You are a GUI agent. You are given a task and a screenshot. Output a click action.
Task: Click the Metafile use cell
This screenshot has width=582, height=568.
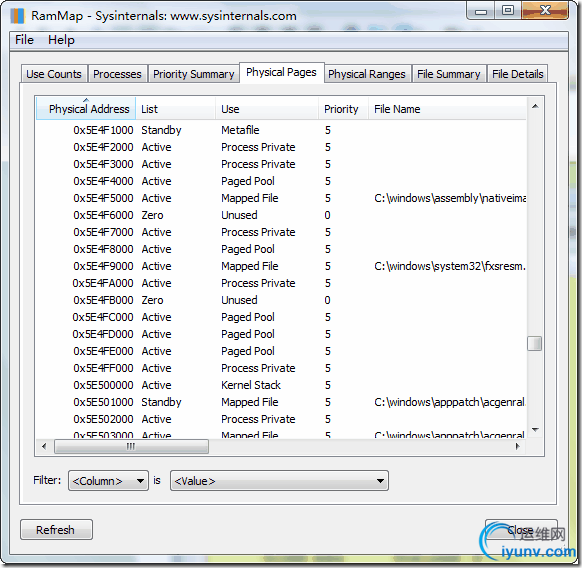240,130
